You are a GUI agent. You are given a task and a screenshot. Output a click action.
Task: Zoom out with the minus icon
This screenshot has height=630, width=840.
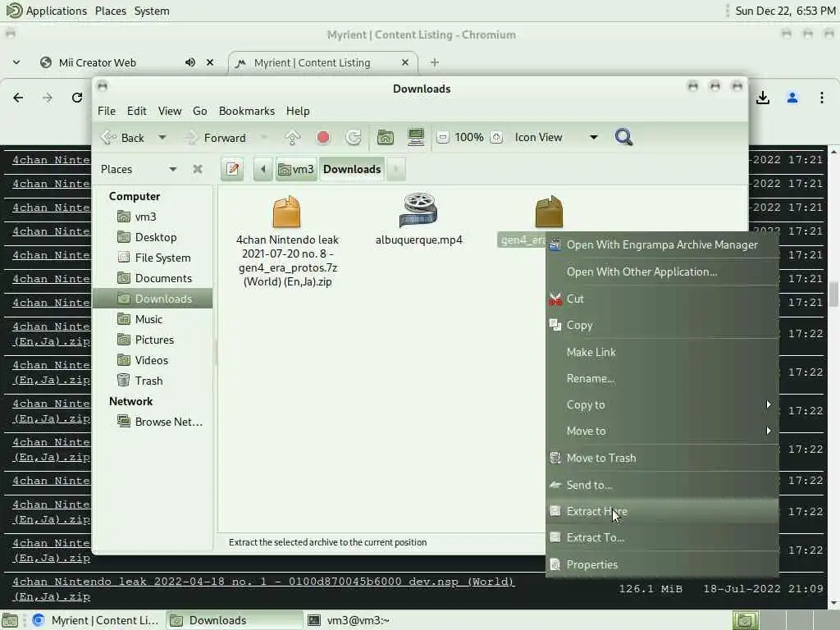coord(442,138)
